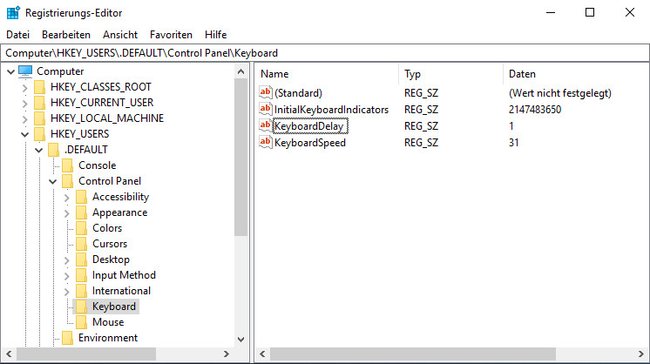
Task: Open the Datei menu
Action: pyautogui.click(x=18, y=34)
